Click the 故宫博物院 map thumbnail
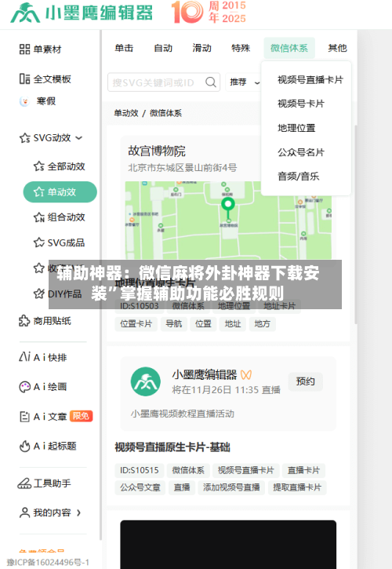392x569 pixels. click(x=228, y=221)
